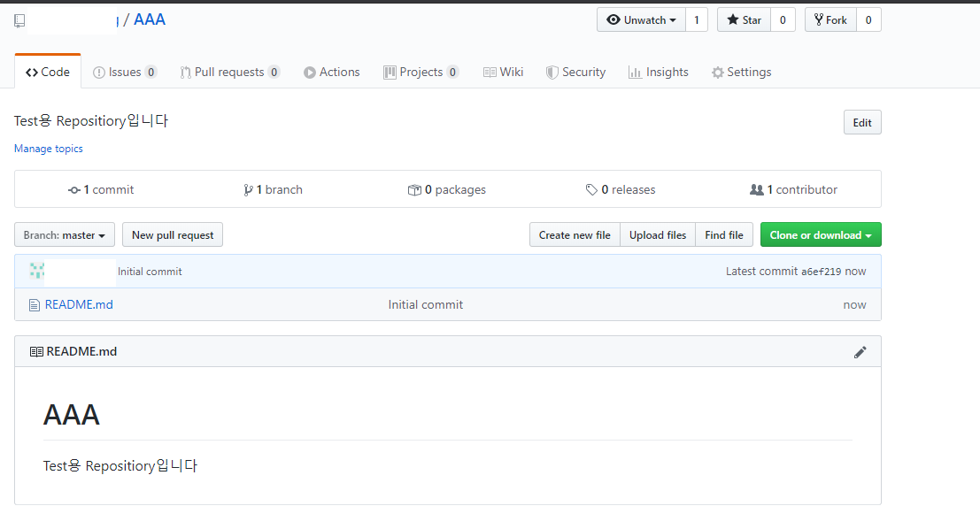The height and width of the screenshot is (506, 980).
Task: Star this repository
Action: click(744, 20)
